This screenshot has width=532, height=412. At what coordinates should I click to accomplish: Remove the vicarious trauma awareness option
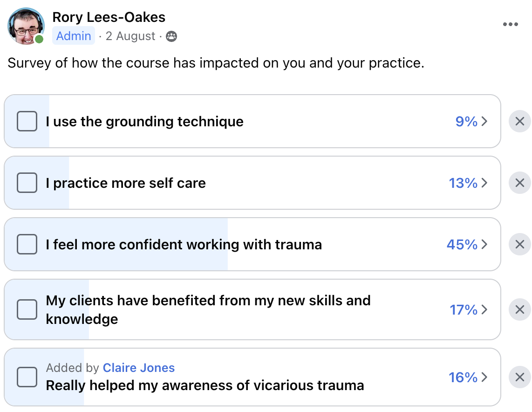(x=520, y=377)
